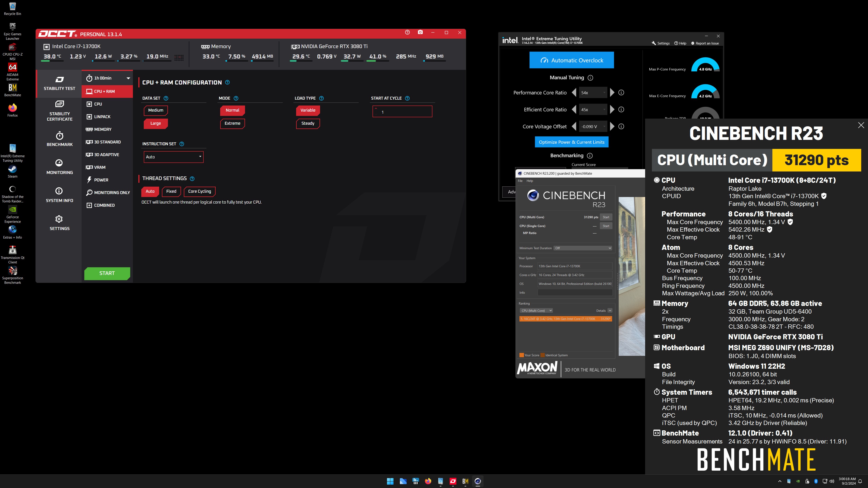Select the 3D ADAPTIVE test
868x488 pixels.
[x=108, y=155]
